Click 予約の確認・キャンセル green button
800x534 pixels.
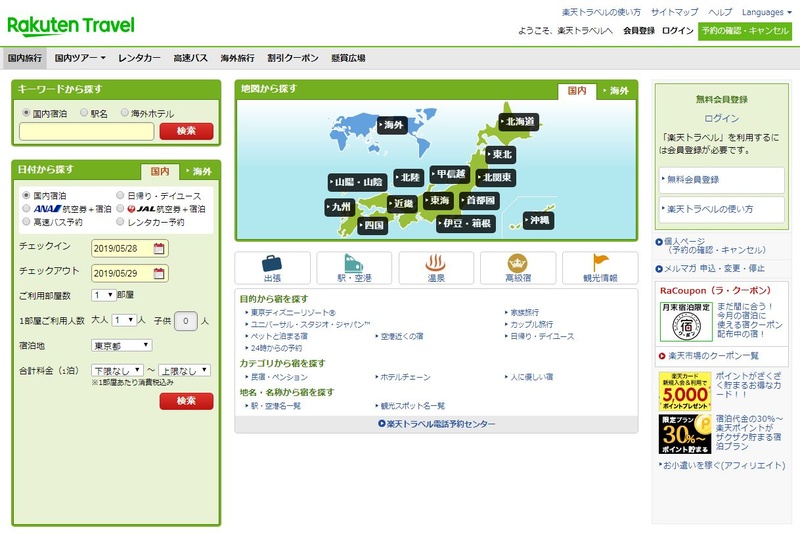click(745, 31)
